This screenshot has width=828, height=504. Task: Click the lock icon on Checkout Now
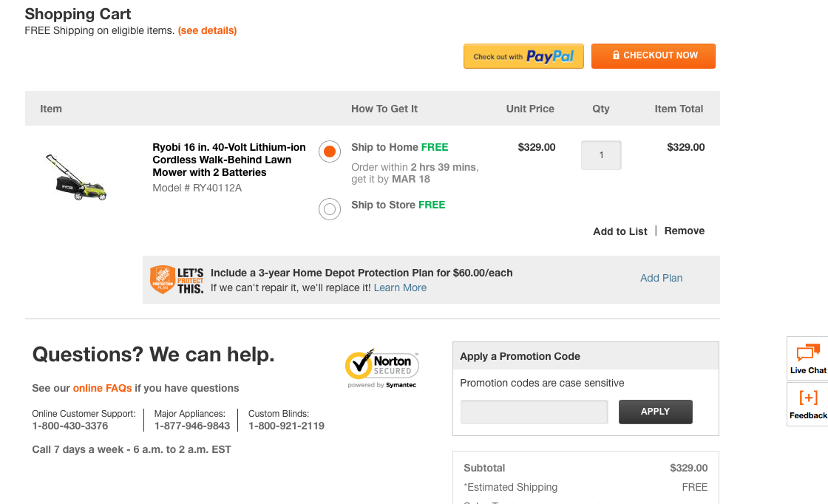pos(615,55)
